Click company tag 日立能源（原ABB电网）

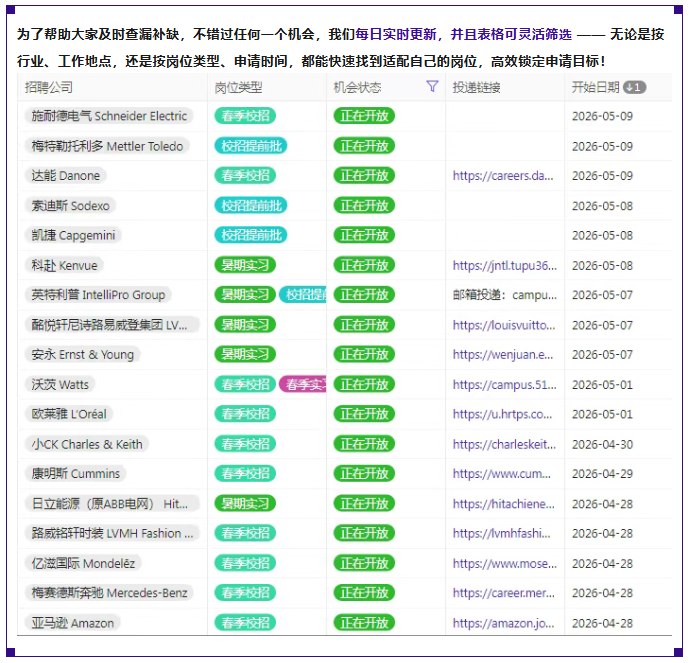click(x=112, y=504)
